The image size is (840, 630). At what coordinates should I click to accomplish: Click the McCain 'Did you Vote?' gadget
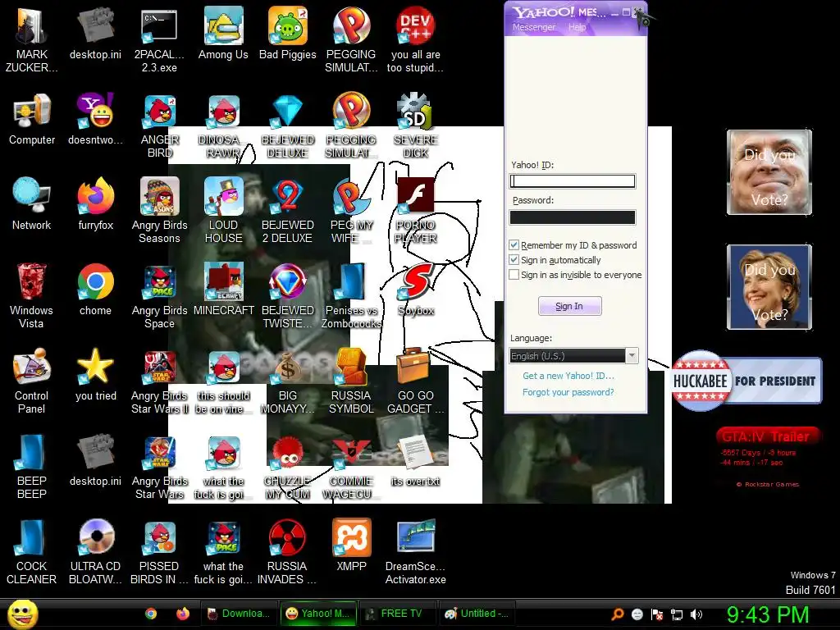tap(769, 172)
